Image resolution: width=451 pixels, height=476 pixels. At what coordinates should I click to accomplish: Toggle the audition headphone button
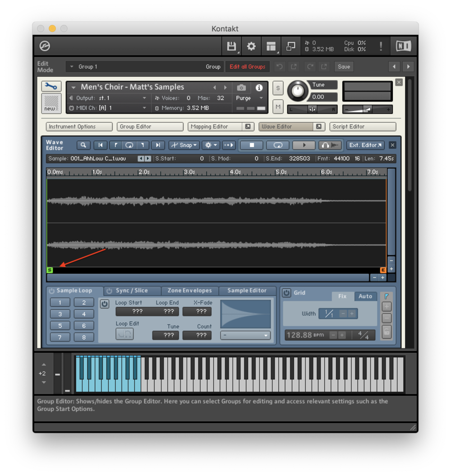[330, 145]
